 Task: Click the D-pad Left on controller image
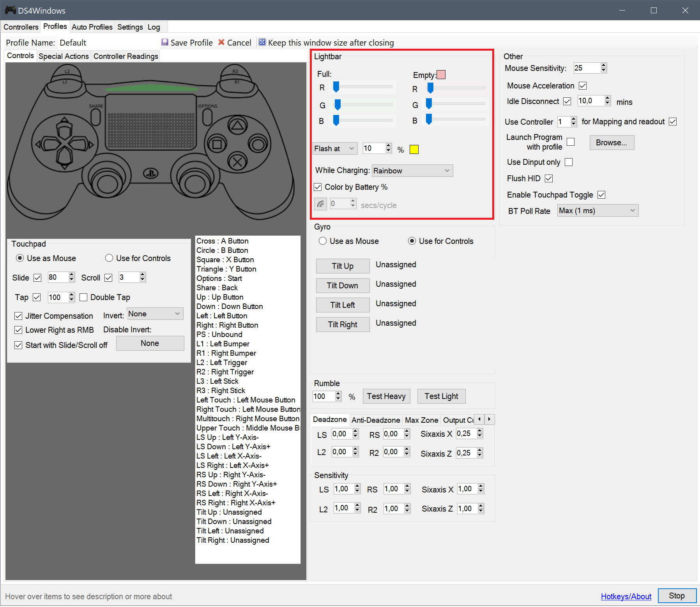(48, 145)
